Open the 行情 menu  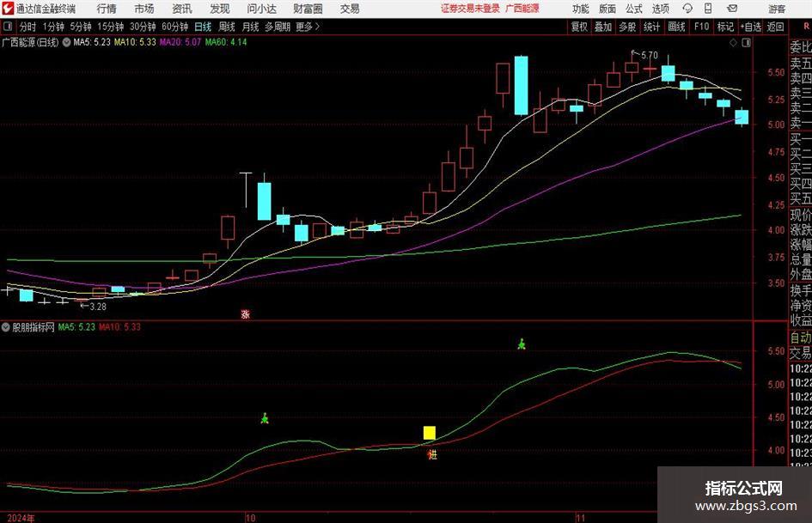107,9
